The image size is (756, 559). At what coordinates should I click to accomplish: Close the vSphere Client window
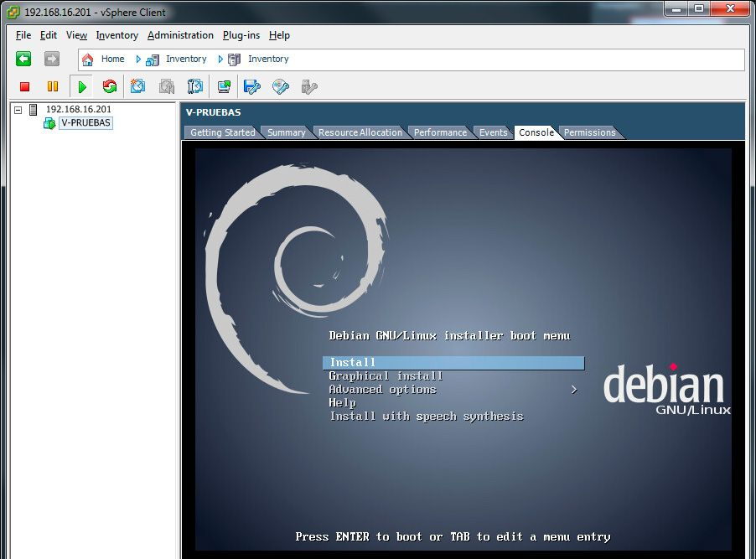[731, 9]
